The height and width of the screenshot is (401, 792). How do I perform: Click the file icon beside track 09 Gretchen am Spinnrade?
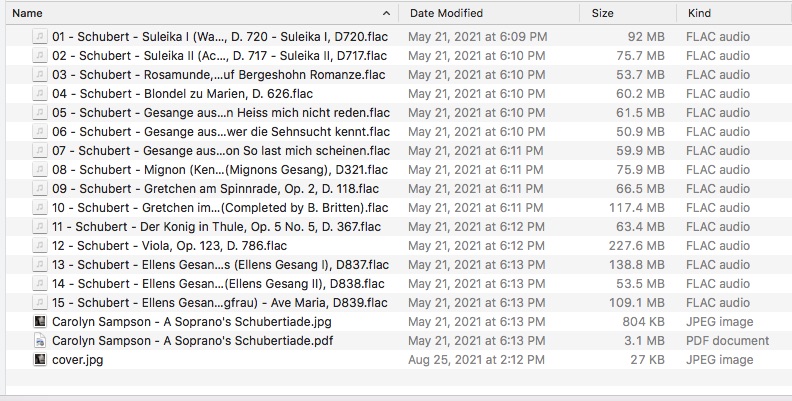pyautogui.click(x=39, y=189)
